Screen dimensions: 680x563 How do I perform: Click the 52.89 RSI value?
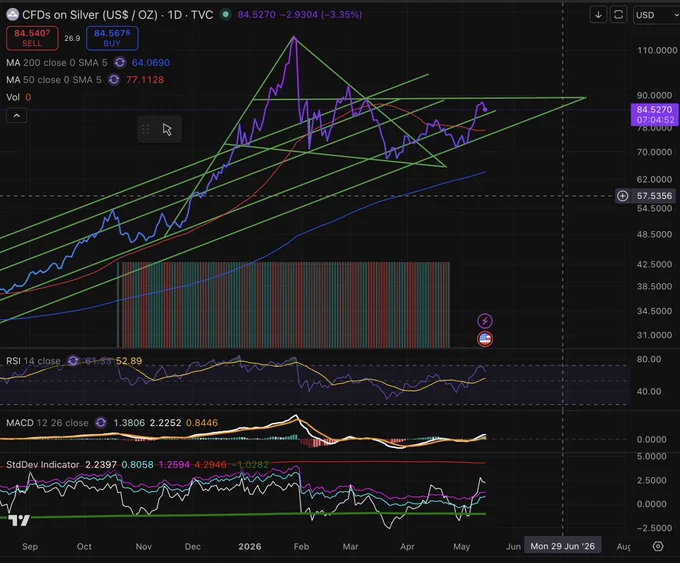tap(129, 361)
